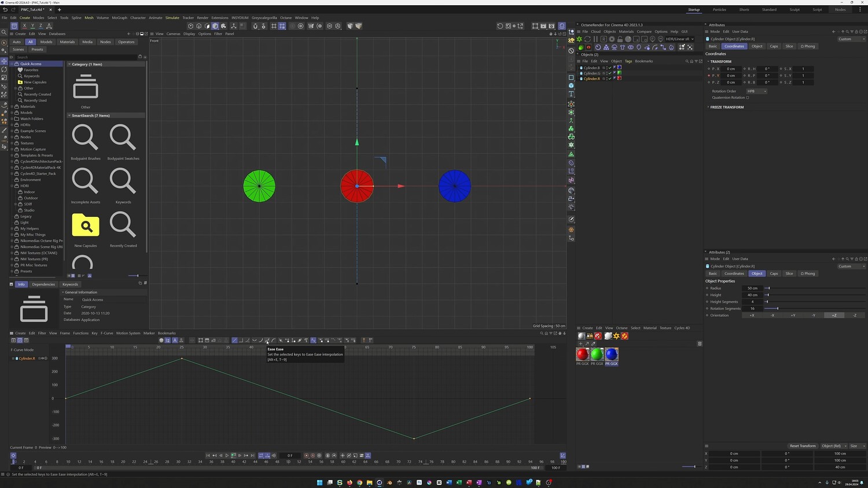Image resolution: width=868 pixels, height=488 pixels.
Task: Open the New Capsules smart search folder
Action: (x=86, y=225)
